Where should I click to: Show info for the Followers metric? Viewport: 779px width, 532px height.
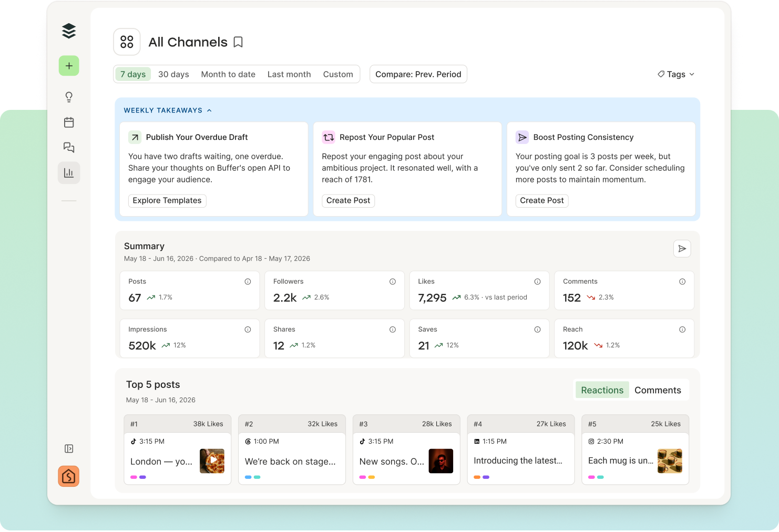click(393, 282)
